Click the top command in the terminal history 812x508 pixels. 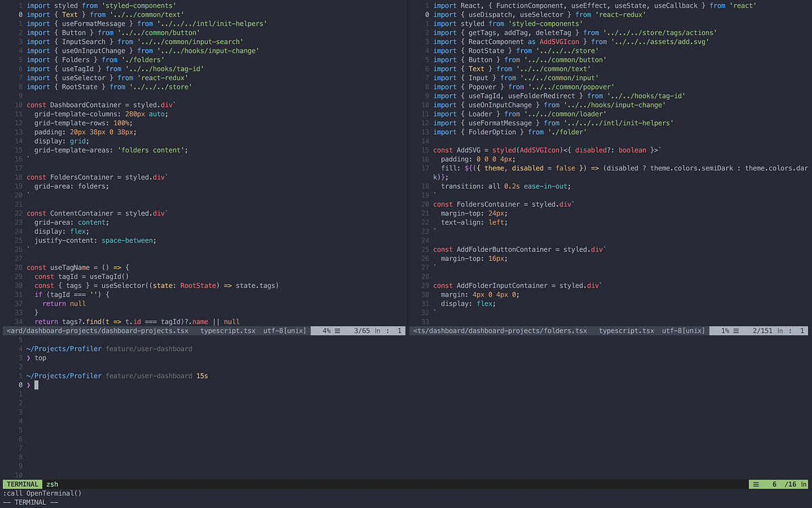(41, 358)
